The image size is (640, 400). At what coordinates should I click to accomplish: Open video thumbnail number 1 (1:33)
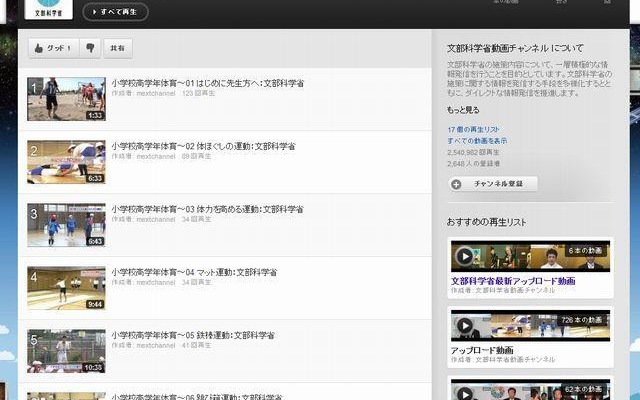coord(66,99)
